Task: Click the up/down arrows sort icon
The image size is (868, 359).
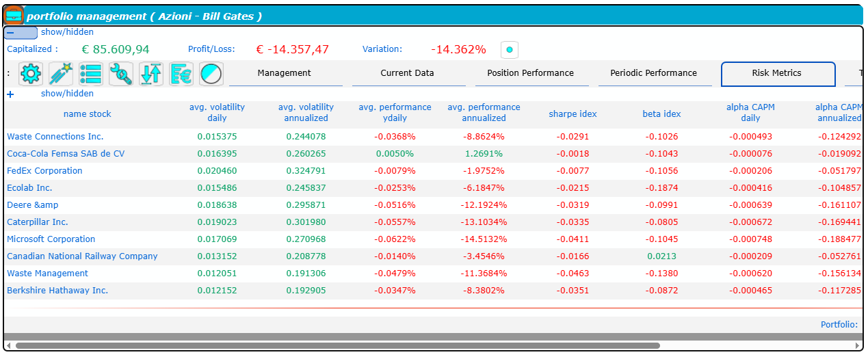Action: (151, 74)
